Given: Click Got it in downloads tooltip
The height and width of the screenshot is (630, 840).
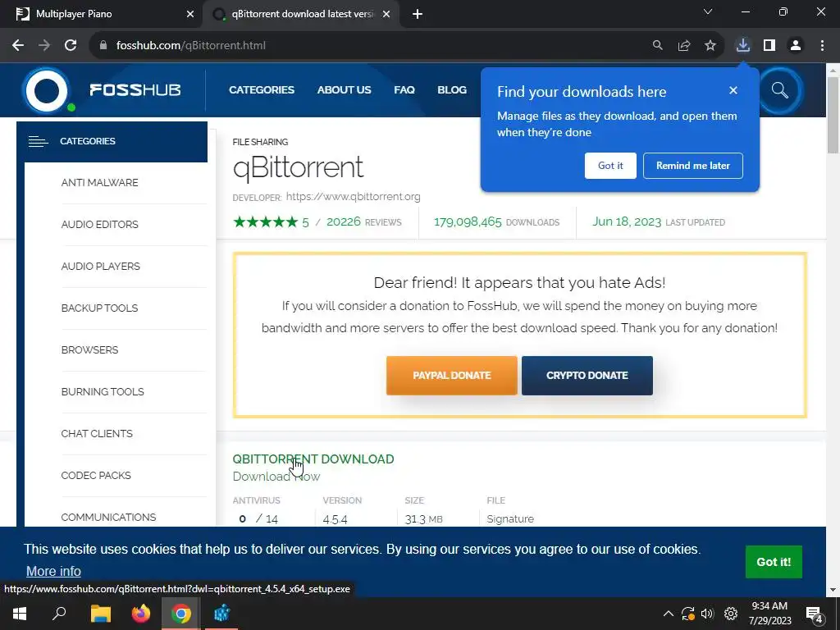Looking at the screenshot, I should [x=610, y=166].
